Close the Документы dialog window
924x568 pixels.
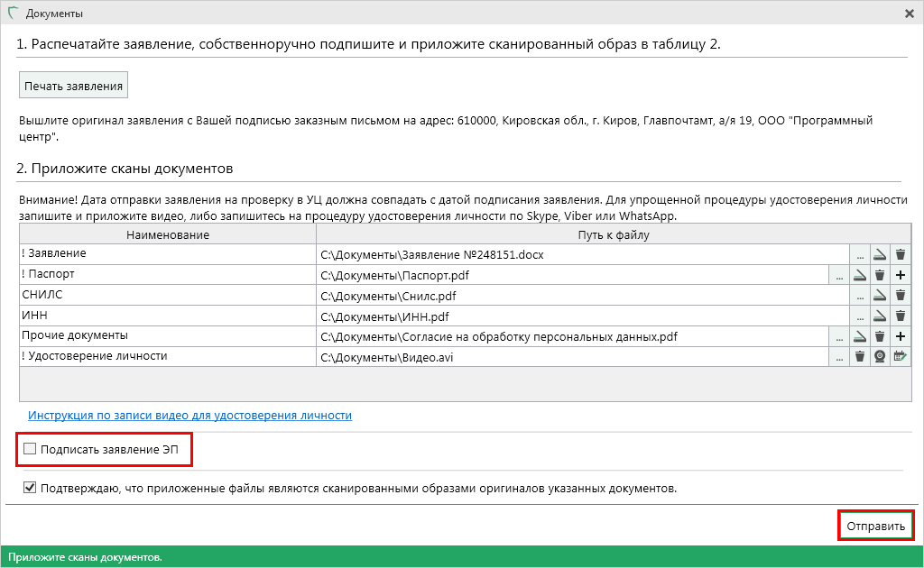click(910, 14)
